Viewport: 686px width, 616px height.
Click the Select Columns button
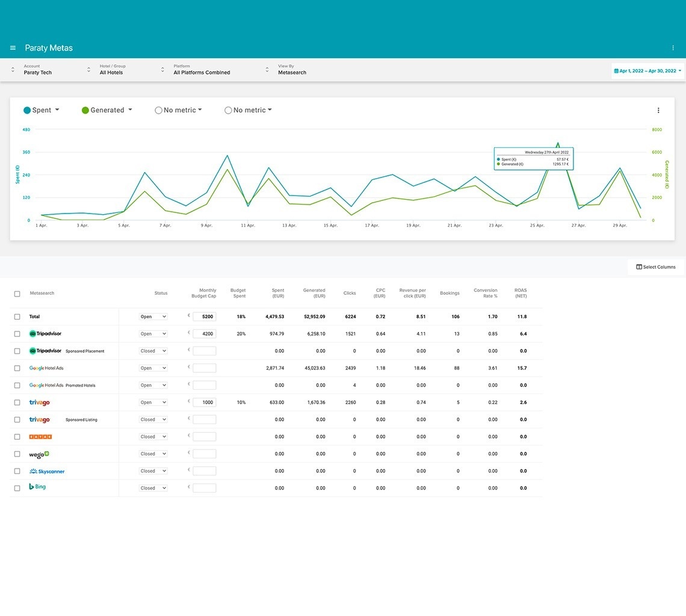click(655, 267)
